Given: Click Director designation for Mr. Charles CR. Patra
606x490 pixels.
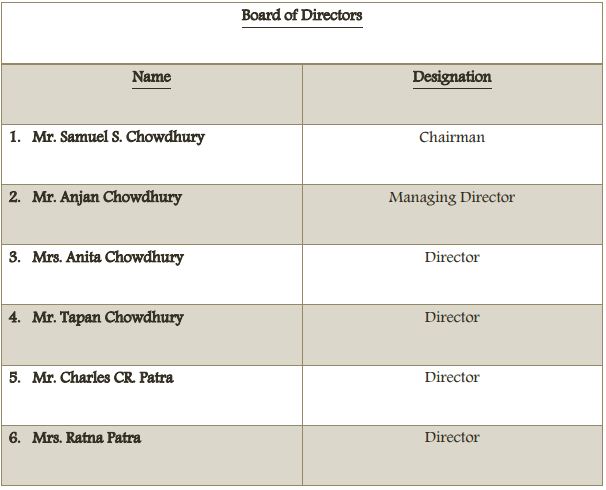Looking at the screenshot, I should pyautogui.click(x=452, y=377).
